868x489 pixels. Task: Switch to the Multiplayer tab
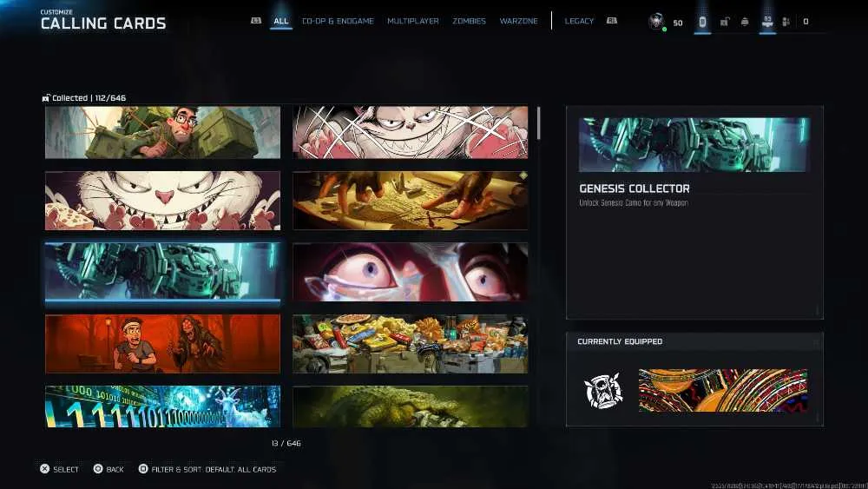coord(413,21)
